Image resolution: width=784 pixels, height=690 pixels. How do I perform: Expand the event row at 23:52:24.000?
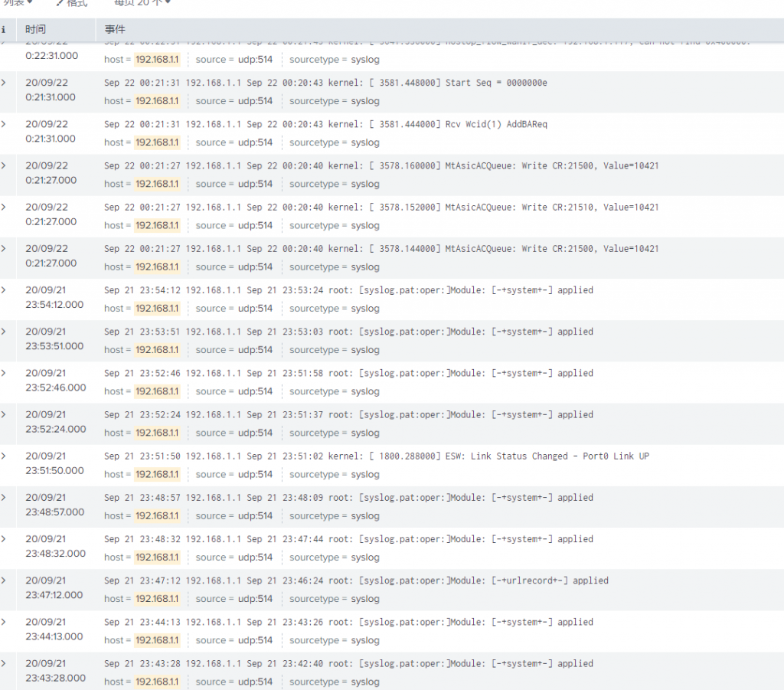4,414
